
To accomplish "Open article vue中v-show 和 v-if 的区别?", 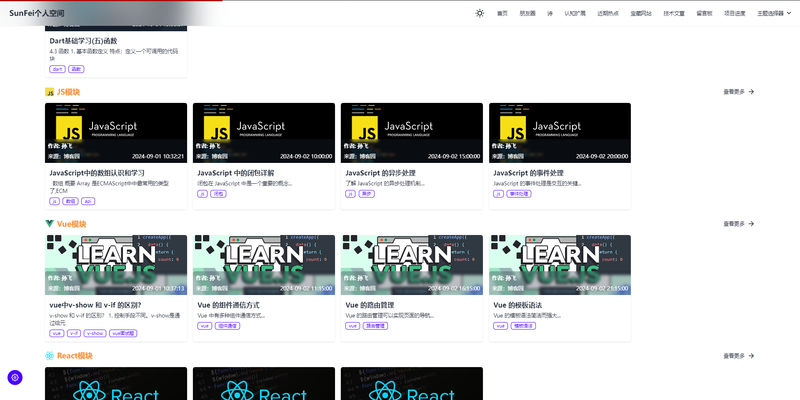I will pyautogui.click(x=95, y=305).
